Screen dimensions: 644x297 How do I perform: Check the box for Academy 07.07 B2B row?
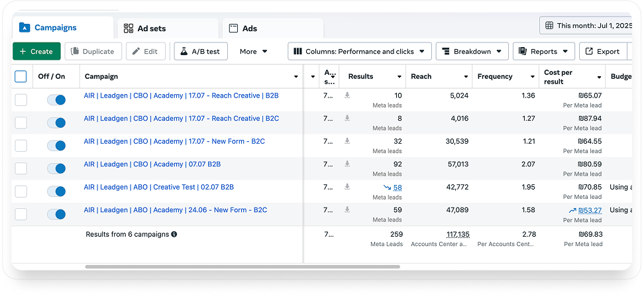[21, 168]
